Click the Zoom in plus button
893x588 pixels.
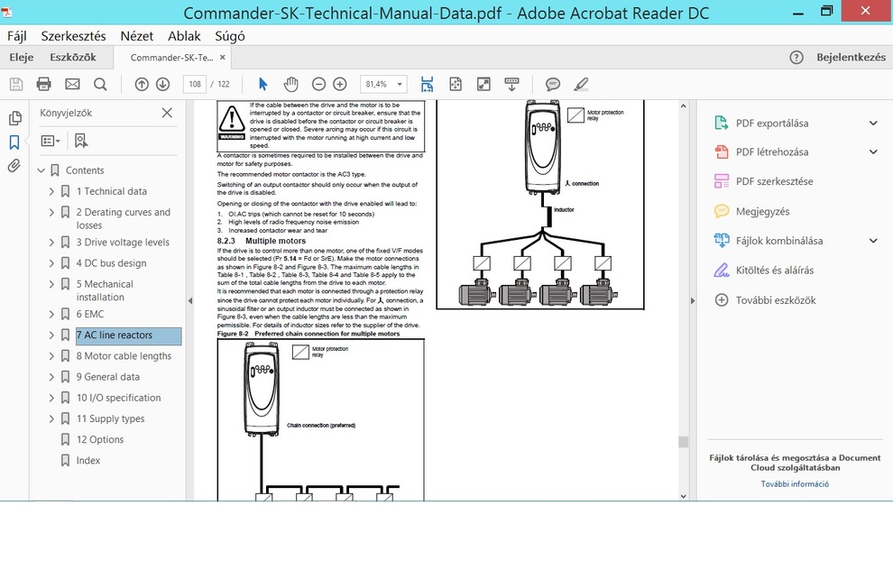tap(340, 84)
